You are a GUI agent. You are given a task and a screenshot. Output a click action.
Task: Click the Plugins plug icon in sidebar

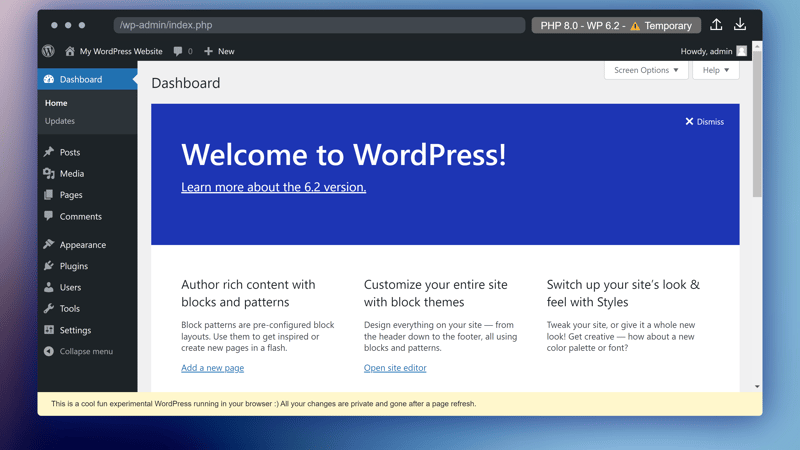pyautogui.click(x=49, y=266)
